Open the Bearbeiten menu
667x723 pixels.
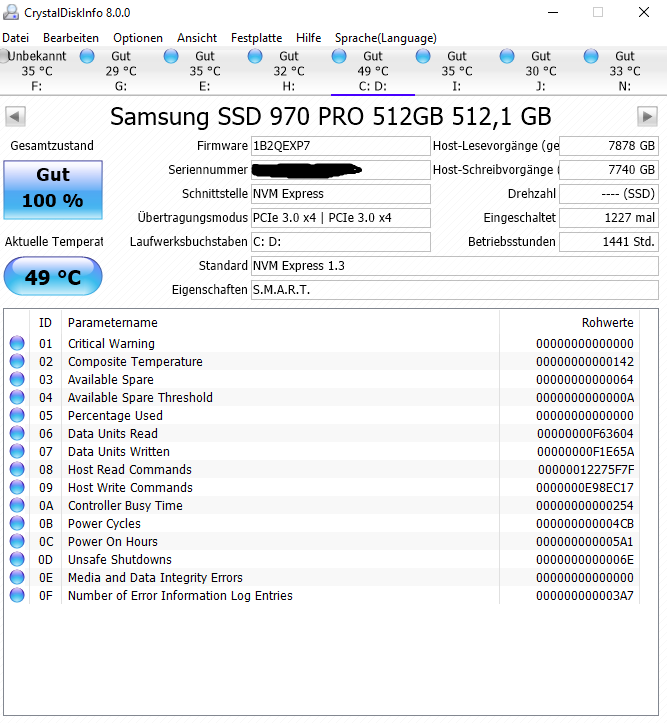[71, 38]
